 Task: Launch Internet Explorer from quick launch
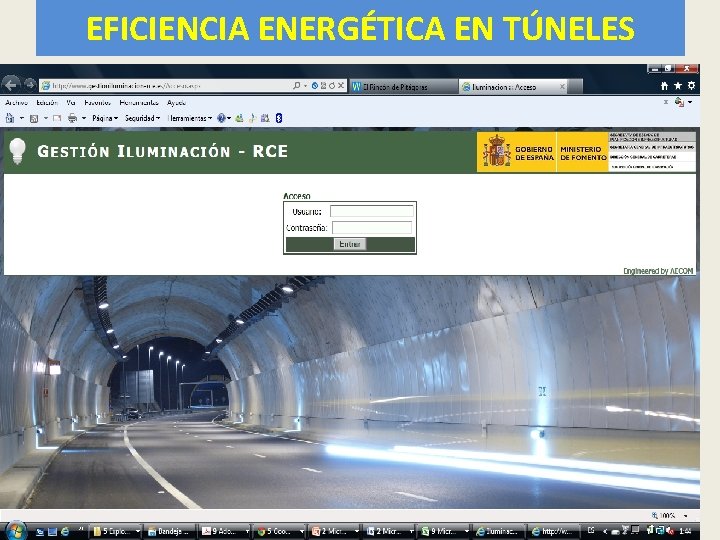(65, 531)
